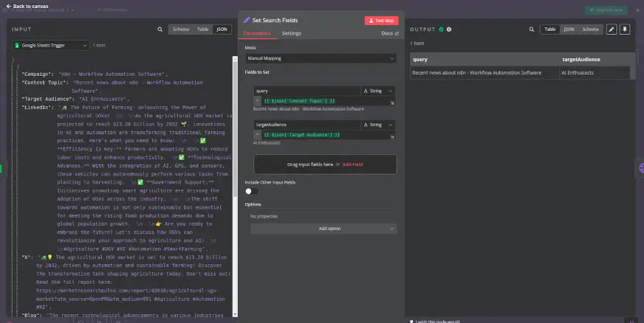Viewport: 644px width, 323px height.
Task: Click Back to canvas arrow
Action: 7,6
